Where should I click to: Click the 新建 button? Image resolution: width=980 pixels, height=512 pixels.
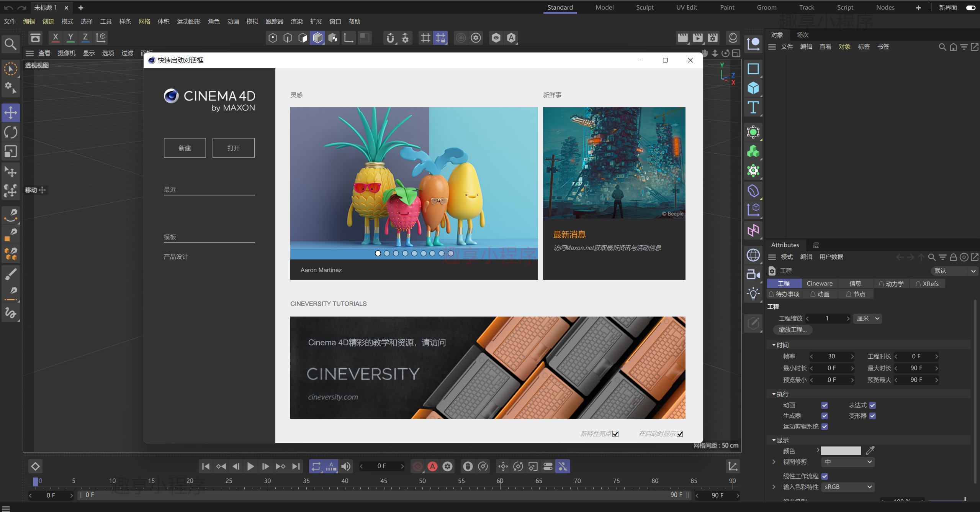185,148
